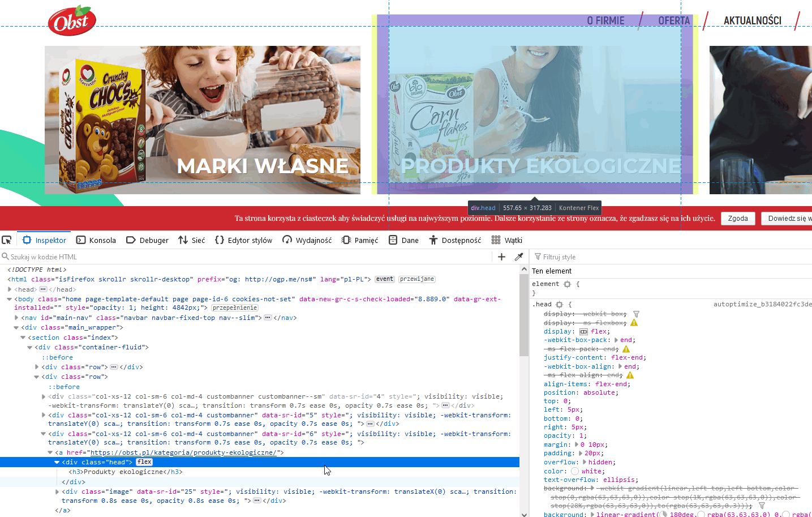Expand ellipsis inside the nav element
Screen dimensions: 812x517
click(268, 318)
